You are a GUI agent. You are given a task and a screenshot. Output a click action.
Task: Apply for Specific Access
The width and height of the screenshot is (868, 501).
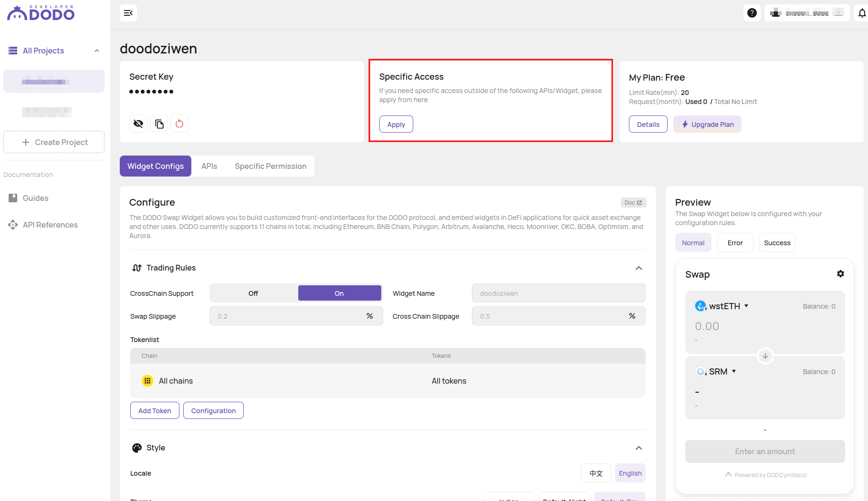[396, 124]
